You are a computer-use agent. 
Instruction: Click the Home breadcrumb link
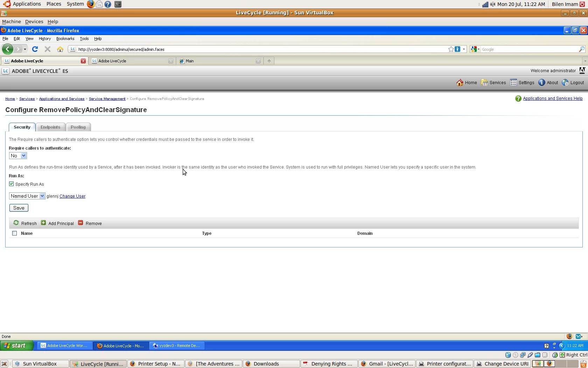click(x=10, y=99)
